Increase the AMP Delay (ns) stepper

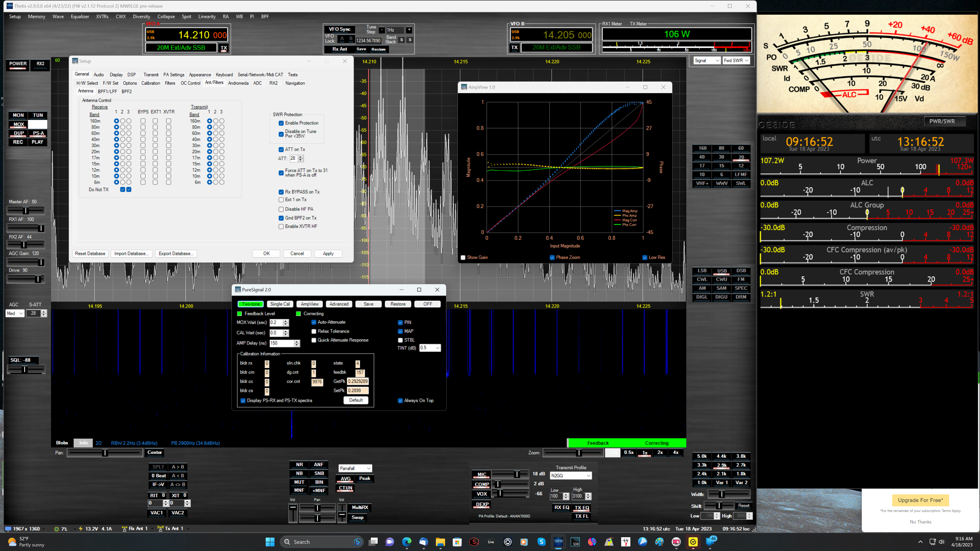297,342
